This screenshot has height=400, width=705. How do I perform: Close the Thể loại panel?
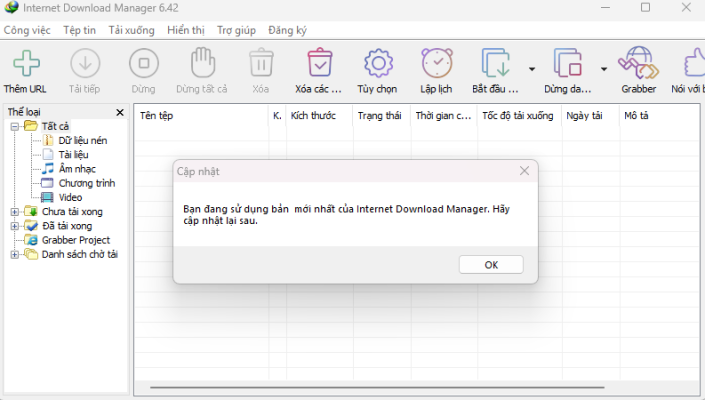[120, 112]
